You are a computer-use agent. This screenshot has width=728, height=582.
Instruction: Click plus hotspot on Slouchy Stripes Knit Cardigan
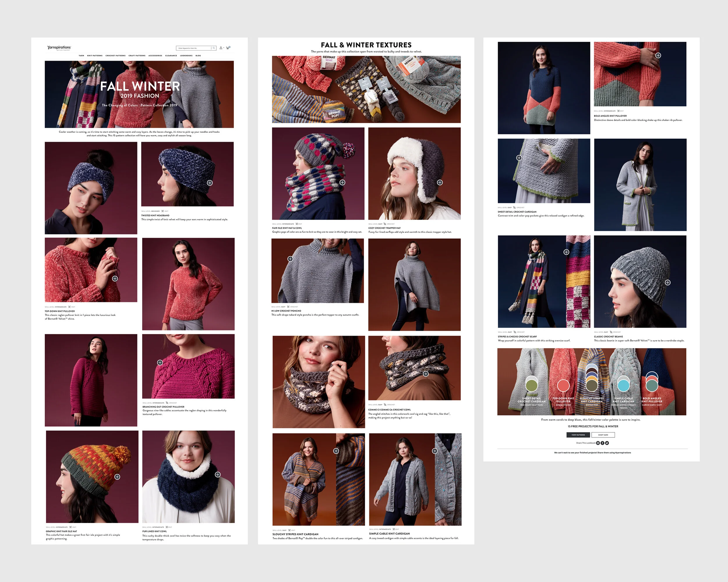pos(336,451)
